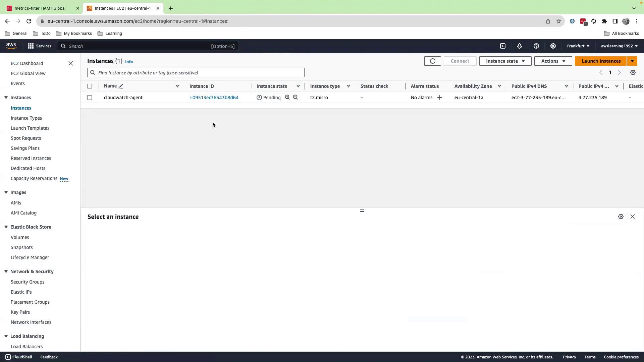Click the plus icon to add alarm
Image resolution: width=644 pixels, height=362 pixels.
439,98
